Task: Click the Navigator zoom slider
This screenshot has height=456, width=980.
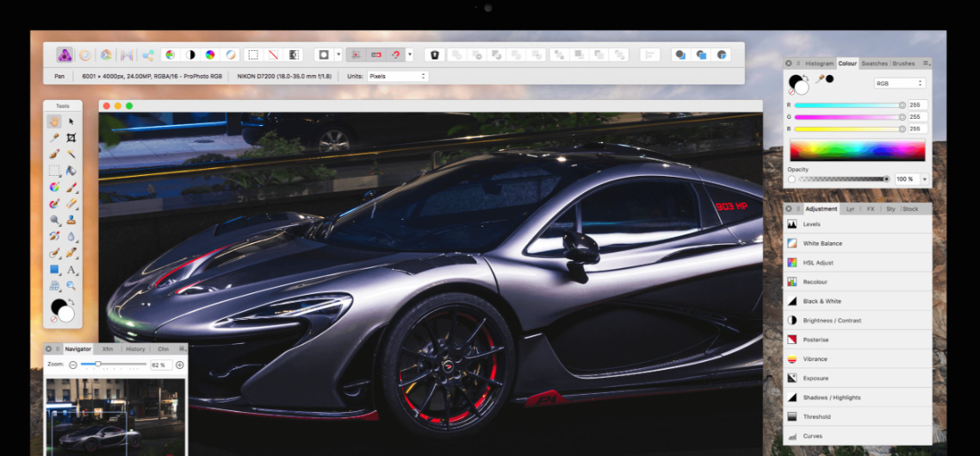Action: [x=114, y=365]
